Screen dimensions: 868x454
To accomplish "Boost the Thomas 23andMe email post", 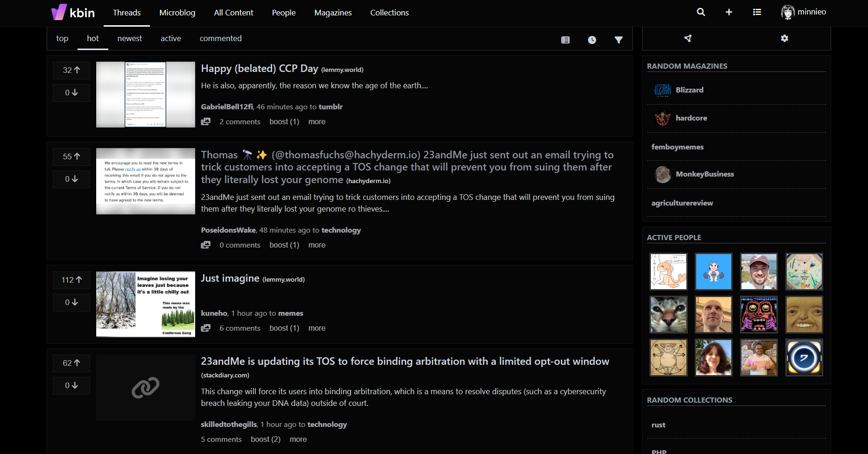I will click(284, 245).
